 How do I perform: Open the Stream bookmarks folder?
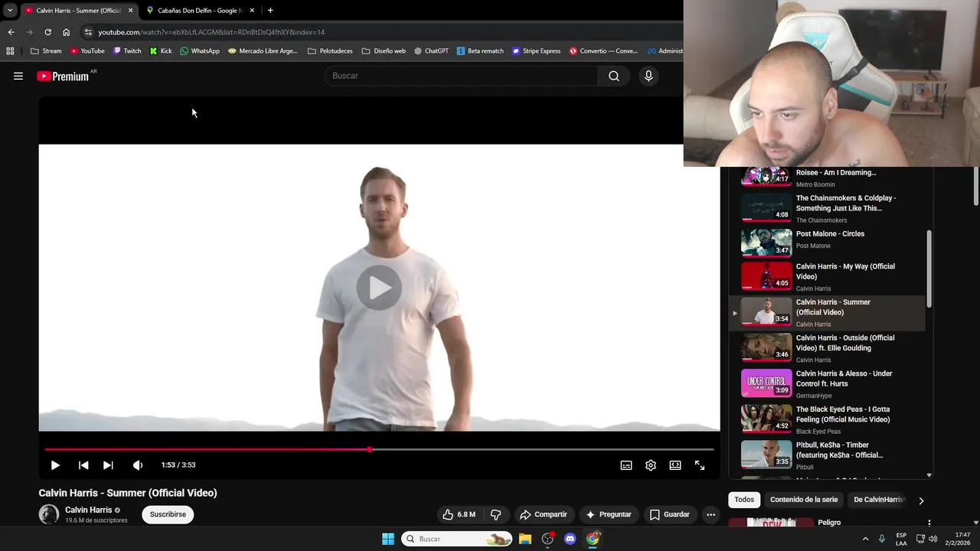point(46,51)
